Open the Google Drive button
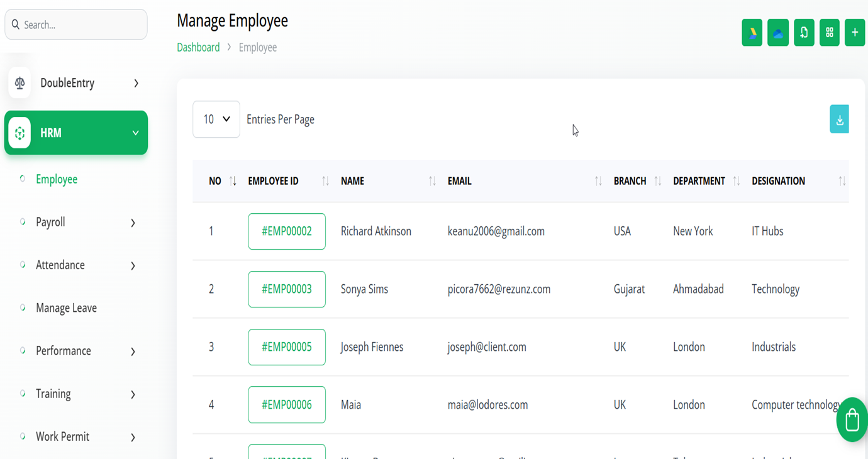 (x=752, y=33)
